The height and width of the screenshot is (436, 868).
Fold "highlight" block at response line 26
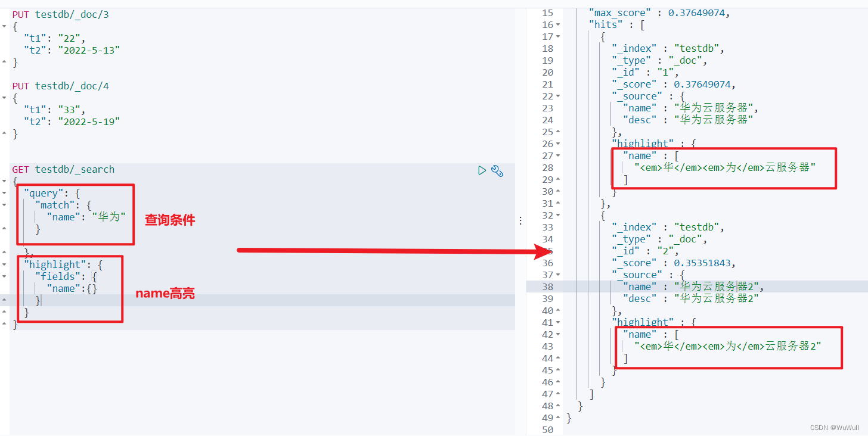tap(558, 144)
